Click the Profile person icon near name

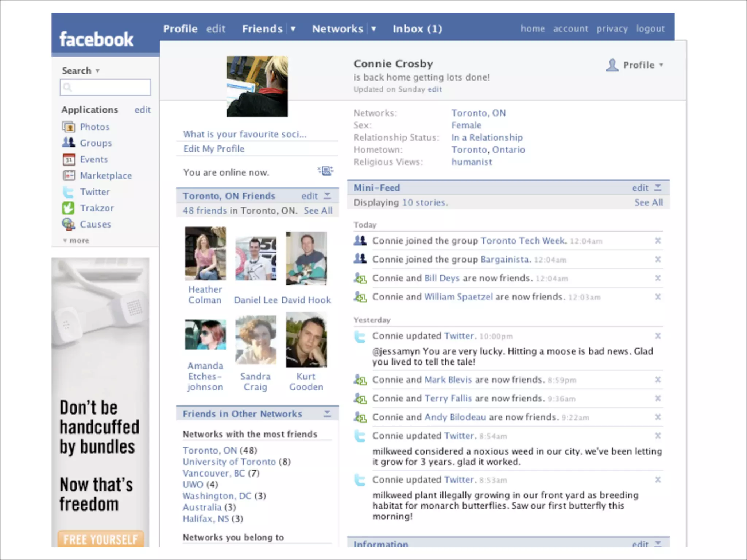[612, 65]
